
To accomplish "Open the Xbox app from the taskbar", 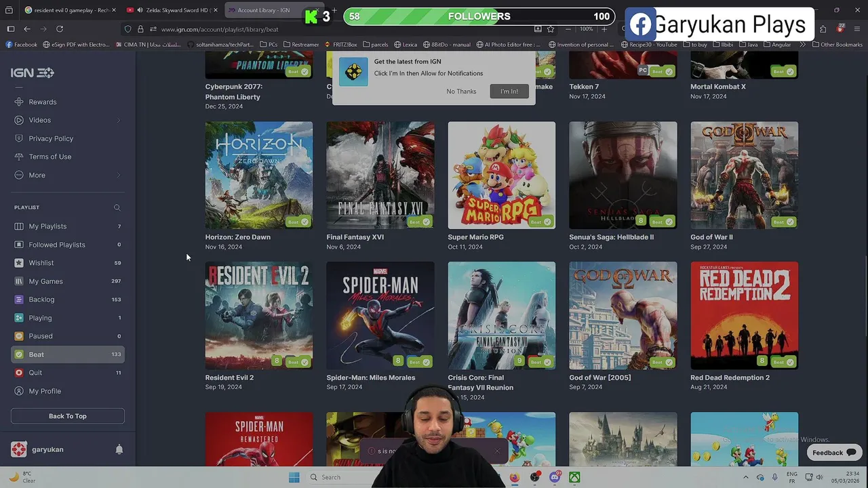I will 574,477.
